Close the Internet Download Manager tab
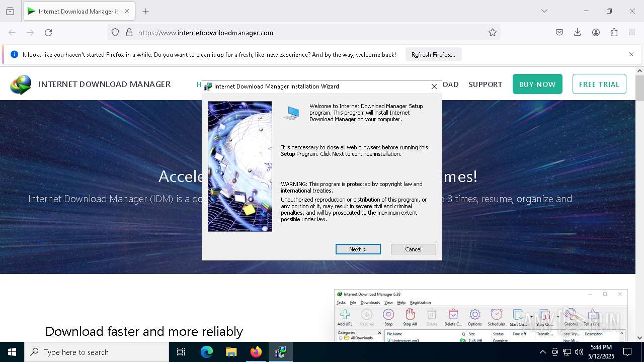 click(x=127, y=11)
